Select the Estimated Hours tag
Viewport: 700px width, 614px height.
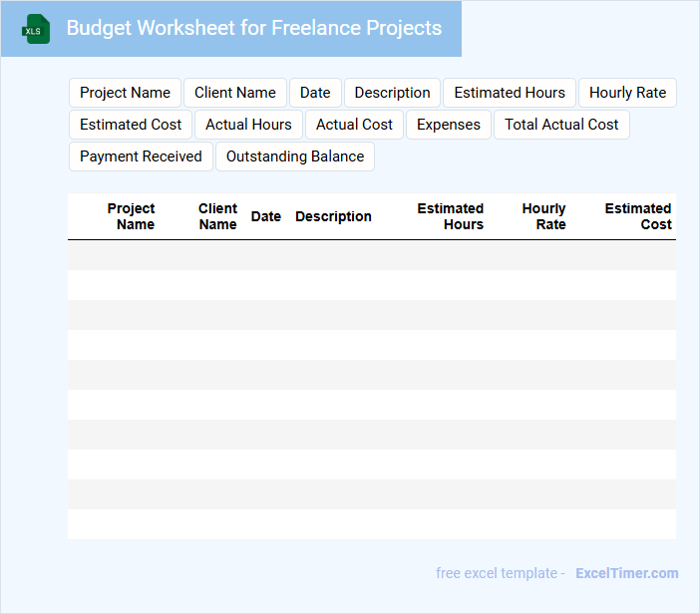click(x=510, y=93)
